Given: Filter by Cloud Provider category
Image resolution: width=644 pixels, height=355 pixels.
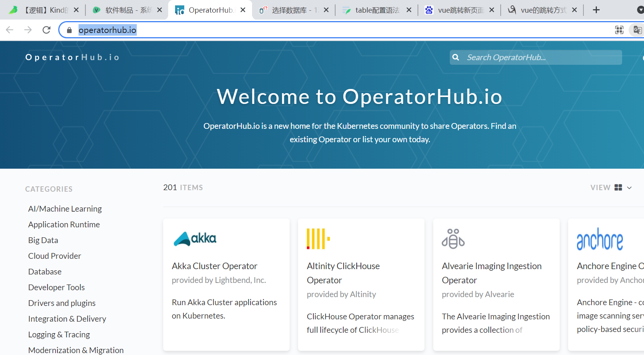Looking at the screenshot, I should click(x=54, y=256).
